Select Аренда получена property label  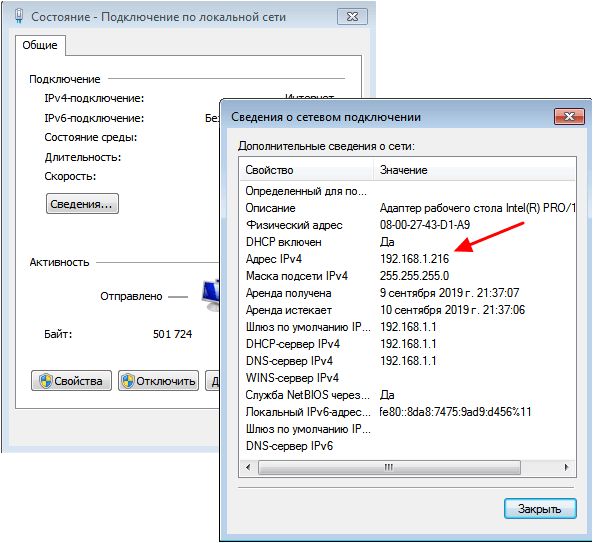(288, 293)
